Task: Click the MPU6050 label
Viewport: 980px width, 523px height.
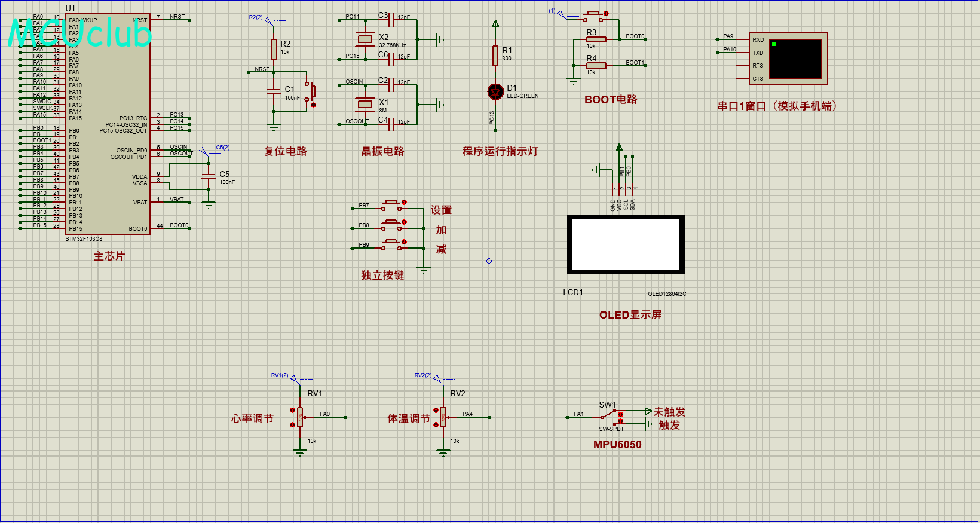Action: 617,445
